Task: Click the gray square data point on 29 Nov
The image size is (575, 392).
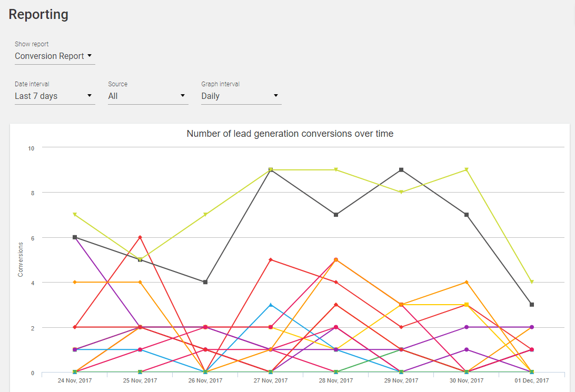Action: tap(401, 170)
